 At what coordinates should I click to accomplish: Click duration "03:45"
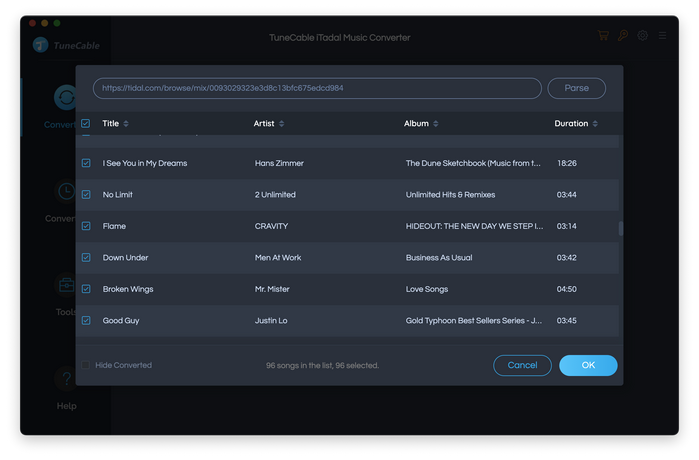pos(567,320)
